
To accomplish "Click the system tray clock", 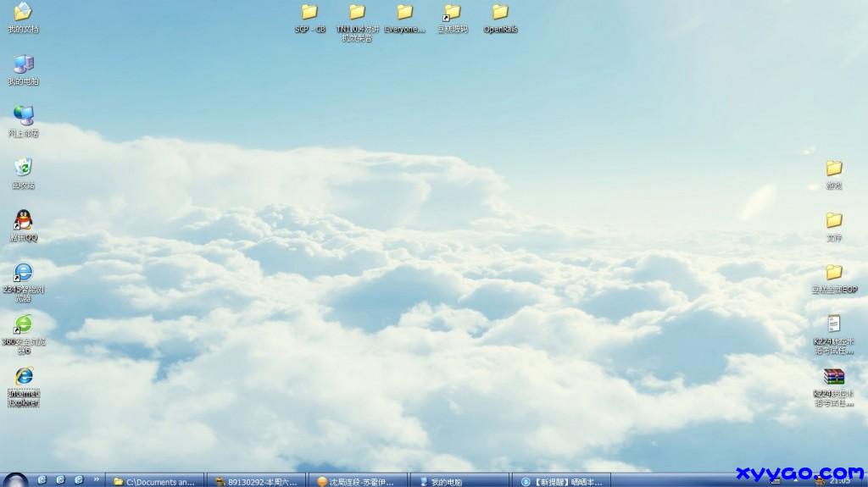I will (x=844, y=481).
